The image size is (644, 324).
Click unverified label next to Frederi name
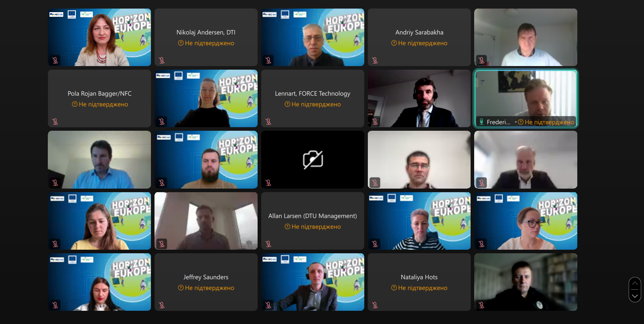[x=546, y=122]
